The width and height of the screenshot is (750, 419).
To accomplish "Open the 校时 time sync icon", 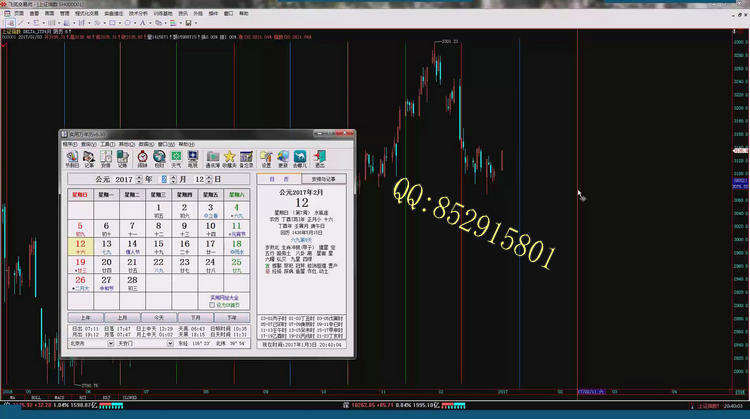I will click(160, 158).
